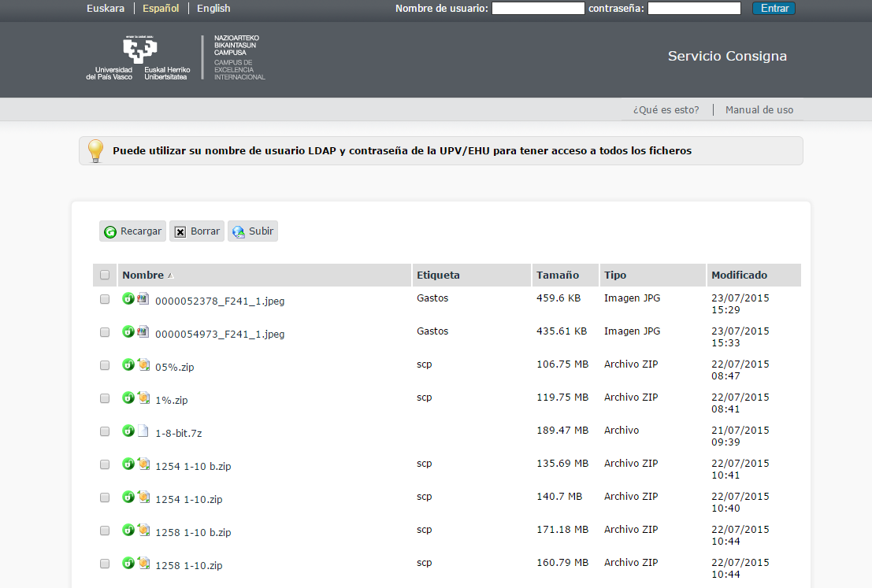Check the box for 05%.zip
The height and width of the screenshot is (588, 872).
coord(105,365)
